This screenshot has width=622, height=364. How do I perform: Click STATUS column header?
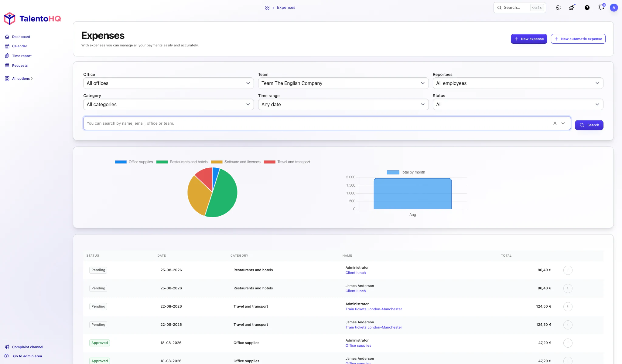[93, 256]
